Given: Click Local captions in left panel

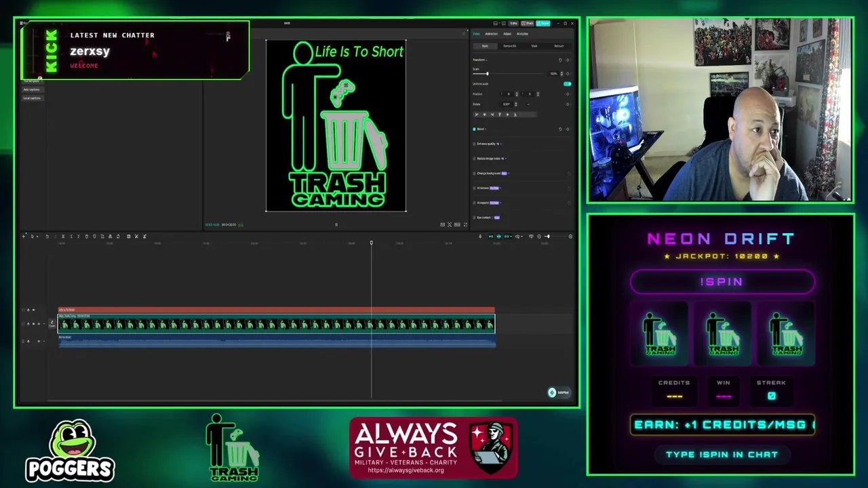Looking at the screenshot, I should (32, 98).
